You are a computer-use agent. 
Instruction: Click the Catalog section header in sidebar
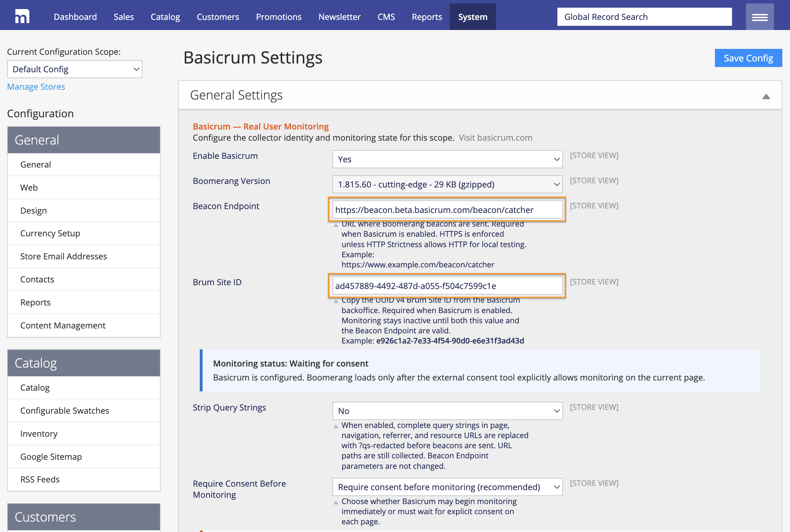tap(84, 363)
